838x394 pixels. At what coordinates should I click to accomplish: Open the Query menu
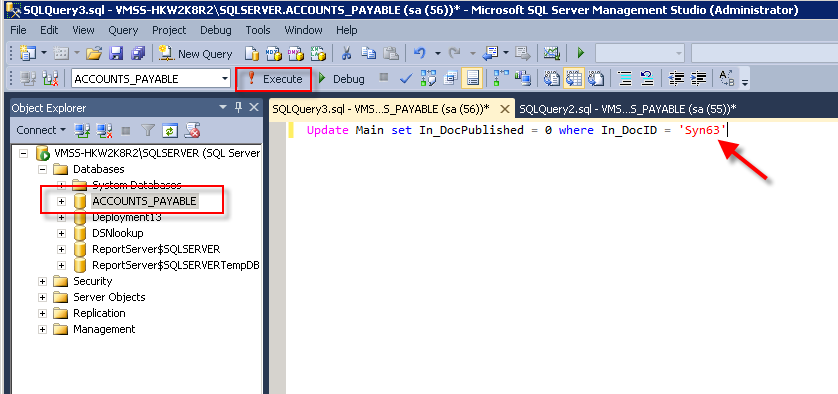pos(123,30)
